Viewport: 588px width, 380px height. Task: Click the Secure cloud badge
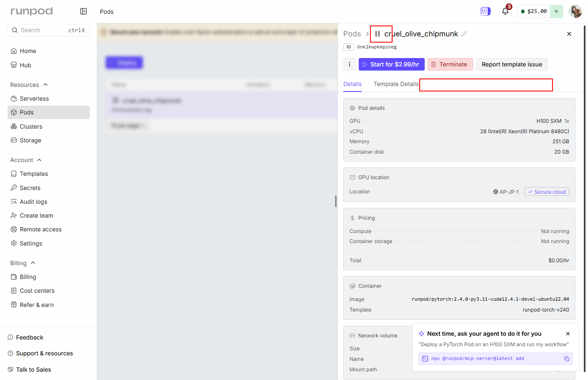pos(547,192)
